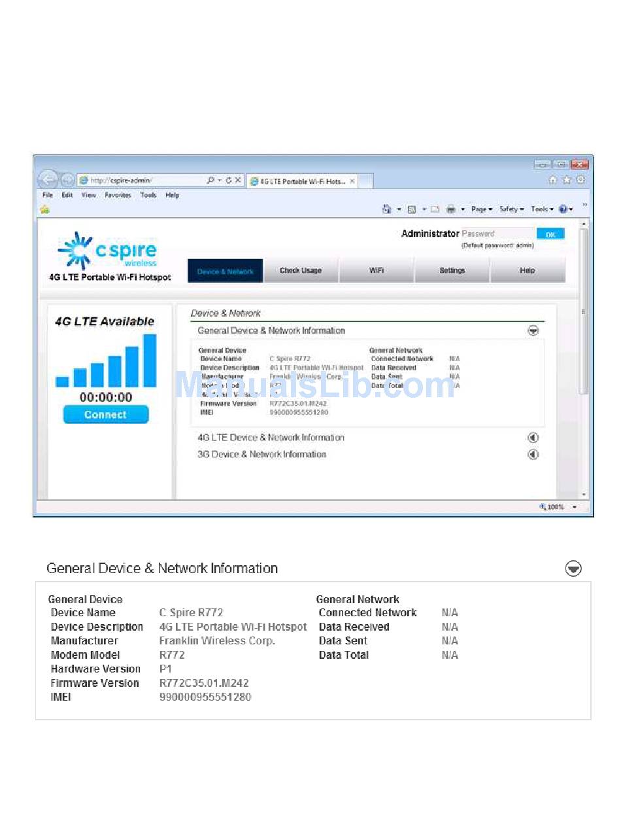
Task: Click the browser Back arrow button
Action: coord(48,179)
